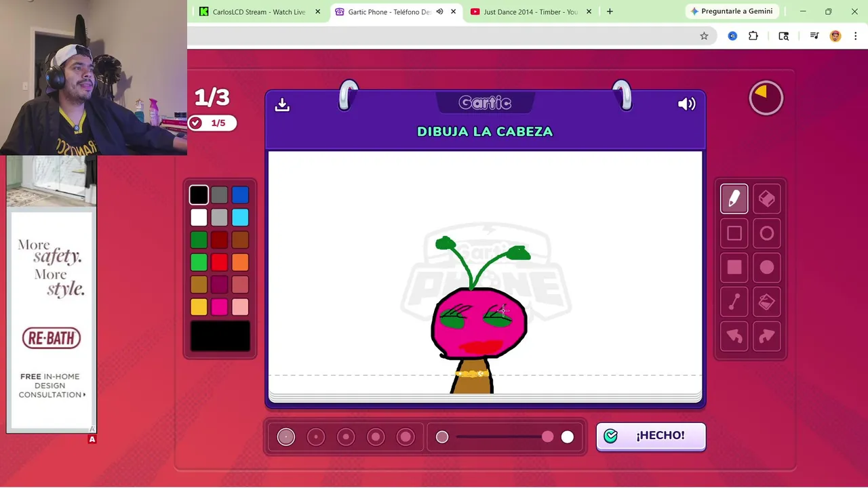Select the smallest brush size
Viewport: 868px width, 488px height.
[285, 437]
